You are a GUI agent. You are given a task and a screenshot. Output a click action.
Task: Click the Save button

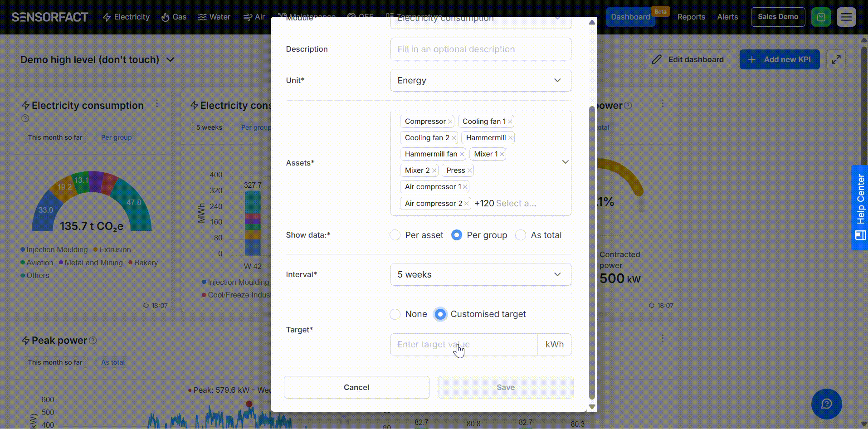506,387
